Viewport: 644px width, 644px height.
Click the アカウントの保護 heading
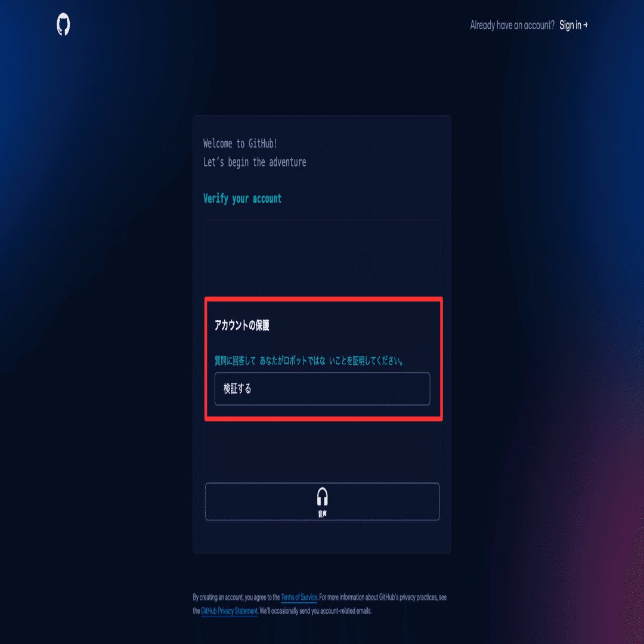241,326
